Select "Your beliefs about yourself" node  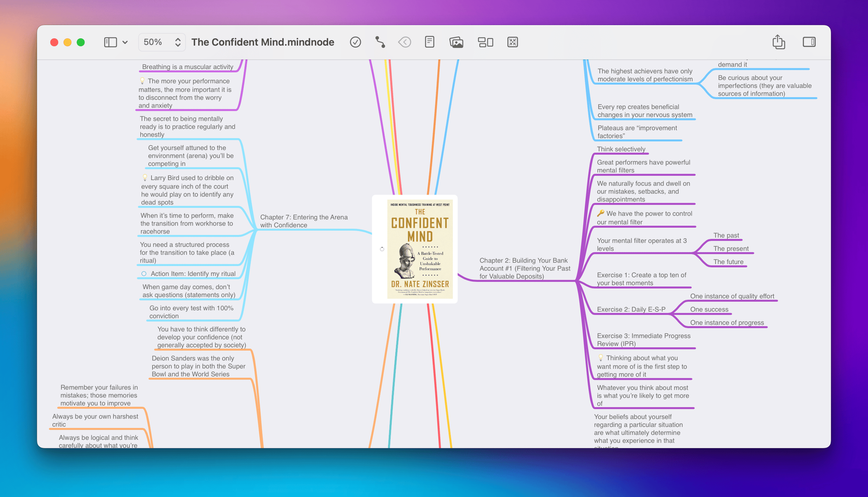tap(638, 430)
